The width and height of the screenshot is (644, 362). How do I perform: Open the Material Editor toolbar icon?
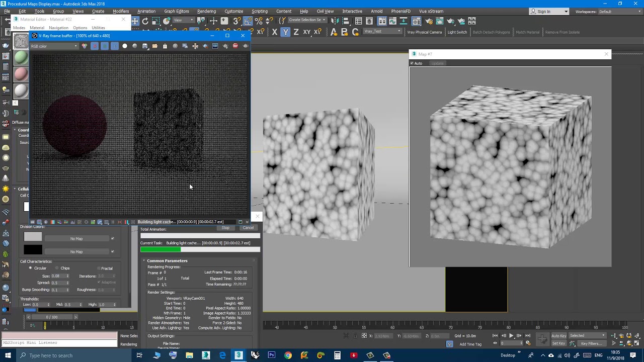pos(416,21)
